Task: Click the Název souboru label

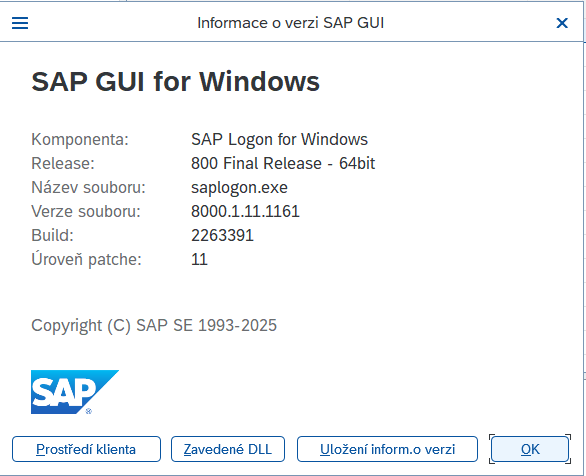Action: click(x=89, y=187)
